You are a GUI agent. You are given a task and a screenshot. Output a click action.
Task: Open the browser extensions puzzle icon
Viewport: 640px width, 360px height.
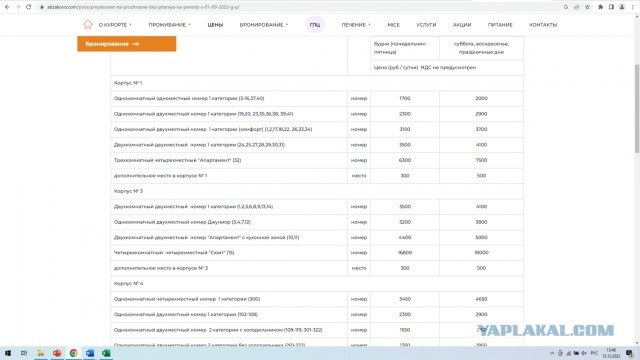(x=600, y=7)
